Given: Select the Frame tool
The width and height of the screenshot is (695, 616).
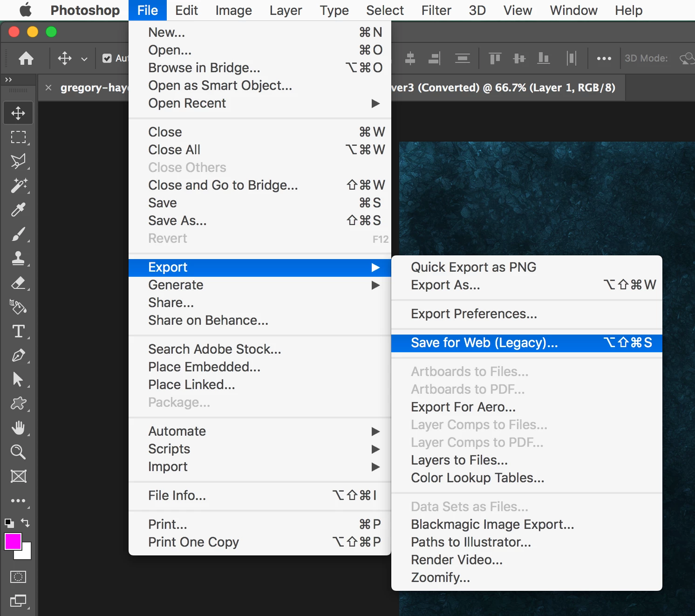Looking at the screenshot, I should [x=18, y=476].
